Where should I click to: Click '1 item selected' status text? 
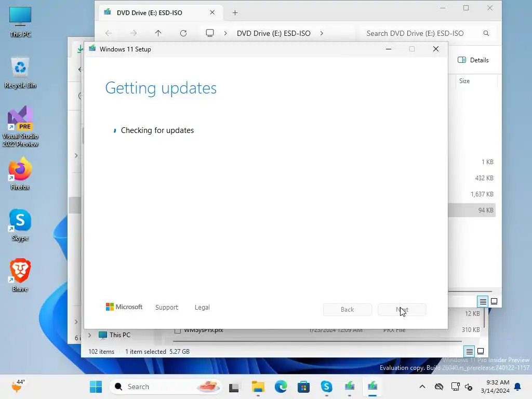pos(145,352)
